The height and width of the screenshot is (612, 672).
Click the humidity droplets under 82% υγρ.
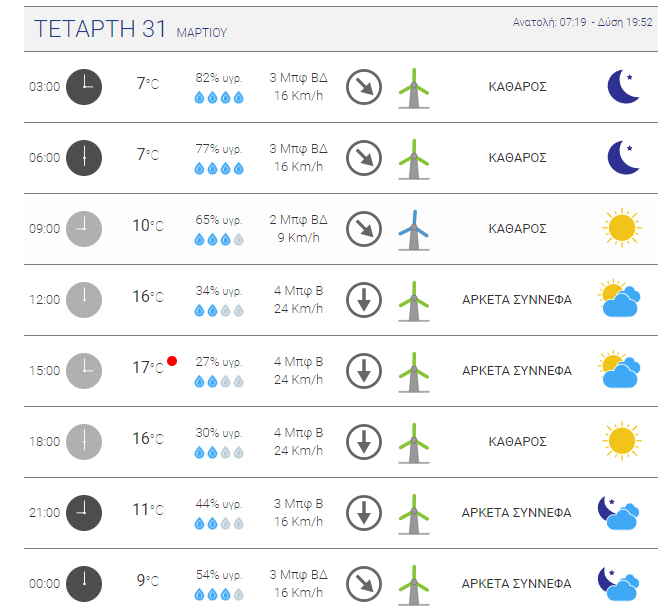point(219,97)
